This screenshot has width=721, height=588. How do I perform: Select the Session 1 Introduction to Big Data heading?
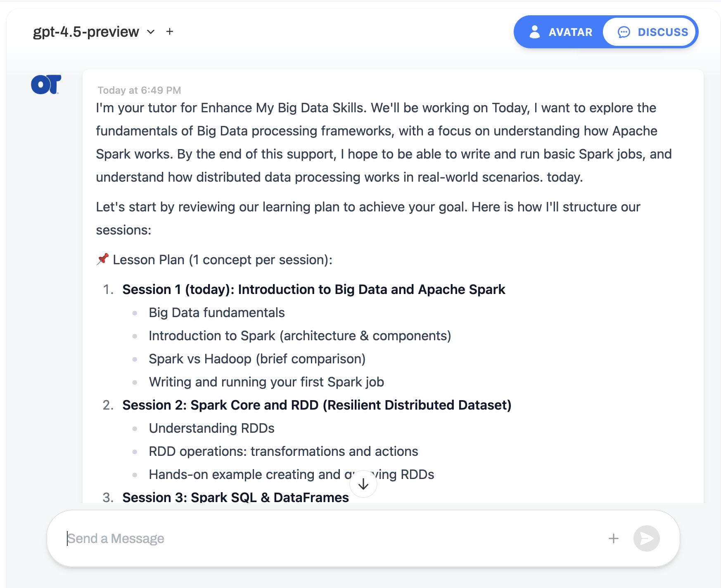click(314, 289)
